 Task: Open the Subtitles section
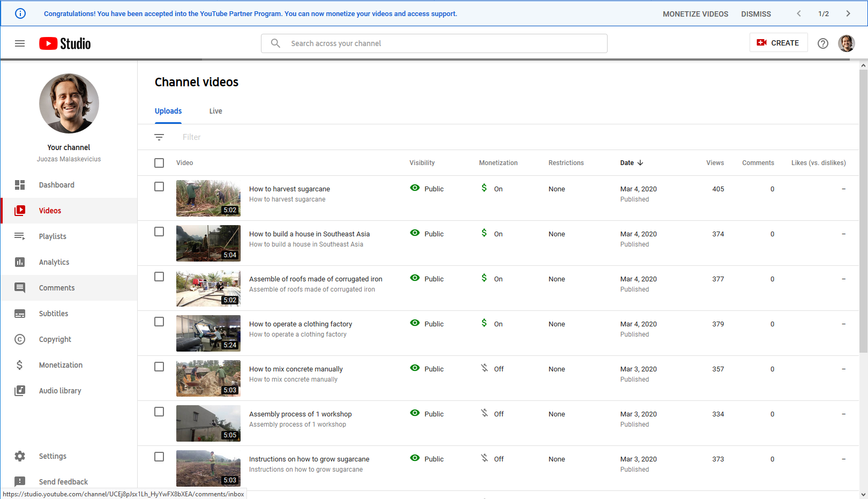54,313
